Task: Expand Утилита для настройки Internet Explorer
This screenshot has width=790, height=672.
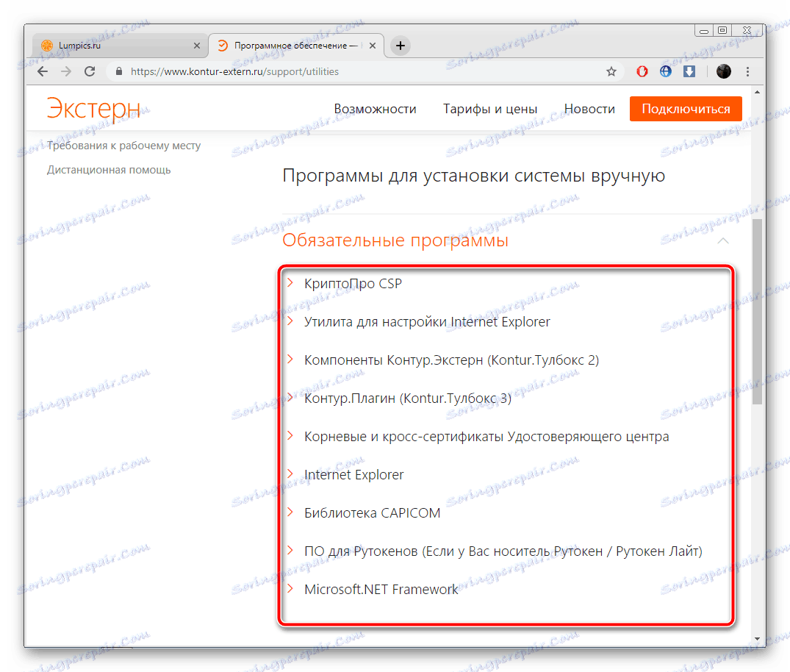Action: pos(427,321)
